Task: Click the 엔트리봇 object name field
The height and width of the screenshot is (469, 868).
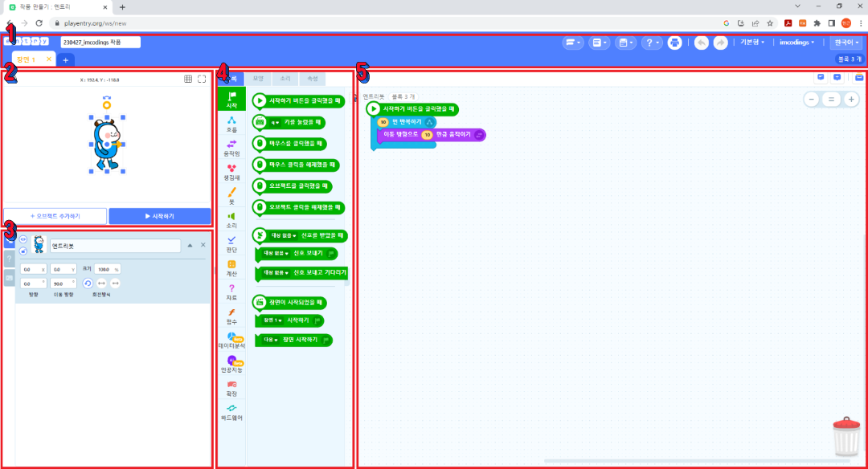Action: click(115, 246)
